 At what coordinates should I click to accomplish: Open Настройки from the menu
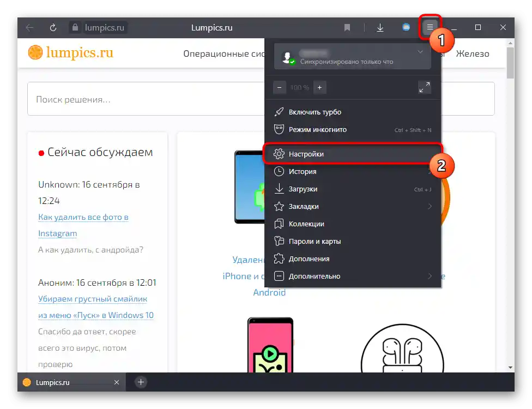click(x=353, y=154)
